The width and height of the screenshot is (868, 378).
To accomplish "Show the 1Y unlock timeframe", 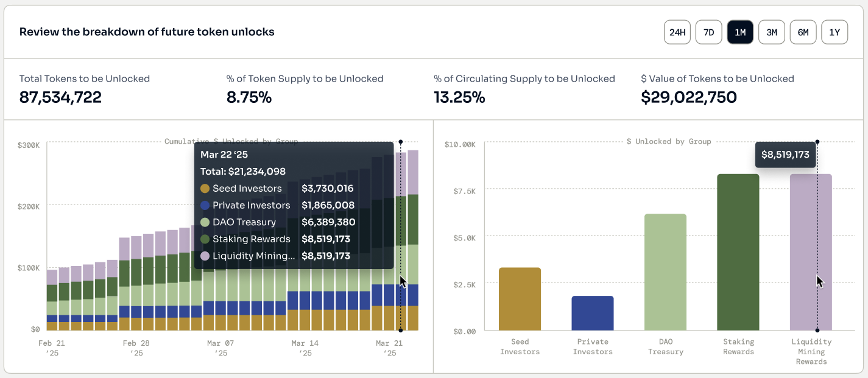I will tap(834, 32).
